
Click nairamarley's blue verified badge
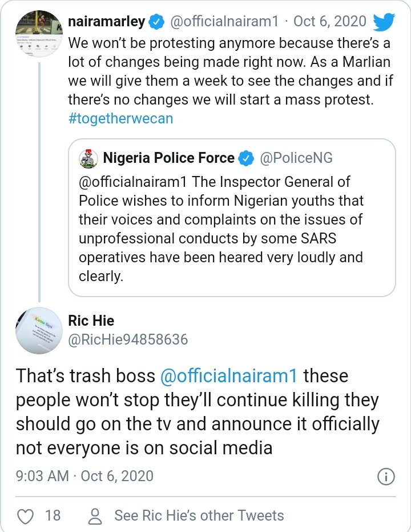(156, 22)
